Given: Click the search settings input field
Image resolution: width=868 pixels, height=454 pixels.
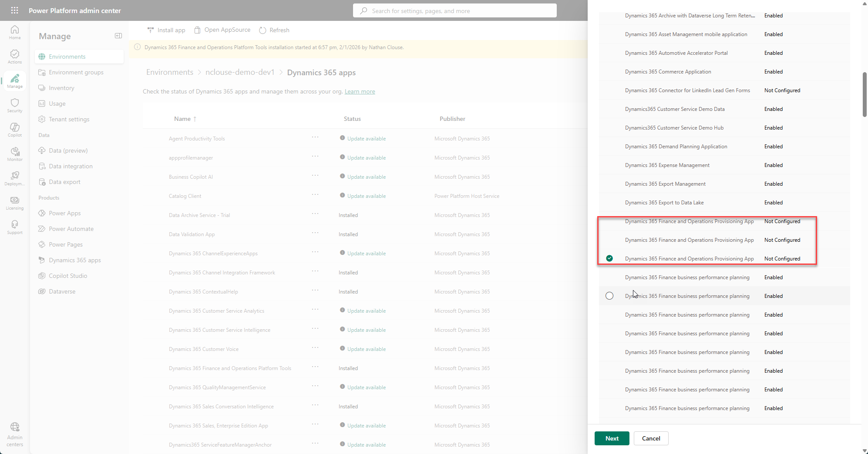Looking at the screenshot, I should click(455, 11).
